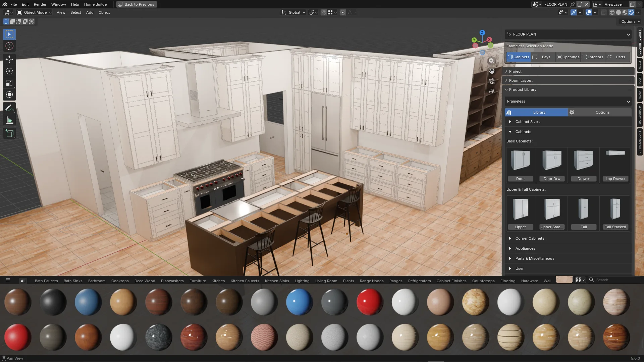644x362 pixels.
Task: Expand the Corner Cabinets section
Action: [x=530, y=238]
